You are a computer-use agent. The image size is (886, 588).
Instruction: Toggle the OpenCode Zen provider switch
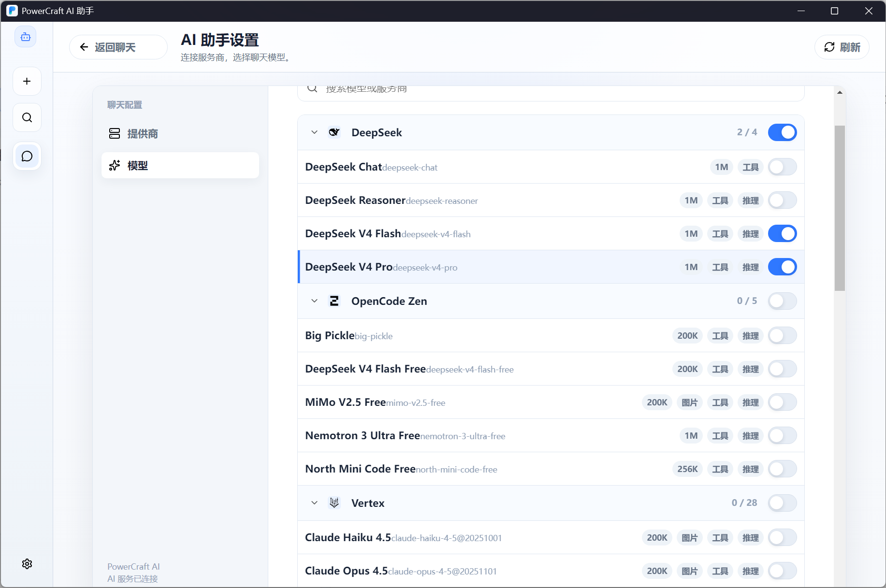[783, 301]
